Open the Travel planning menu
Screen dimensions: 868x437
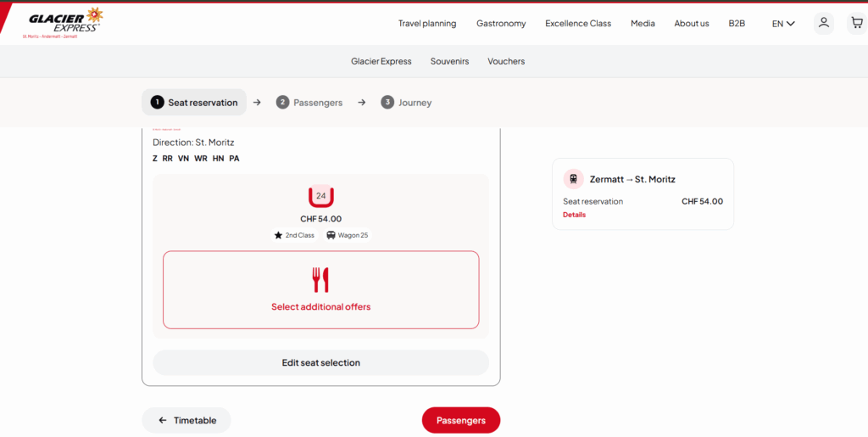coord(427,24)
